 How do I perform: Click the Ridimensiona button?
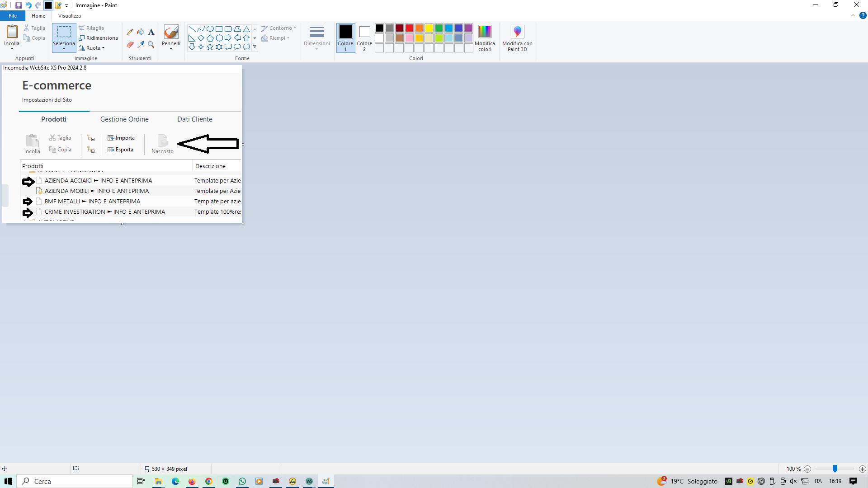[x=99, y=38]
